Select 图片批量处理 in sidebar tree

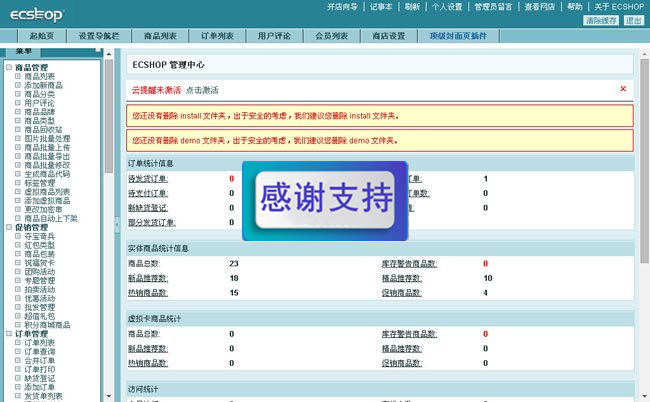[47, 138]
